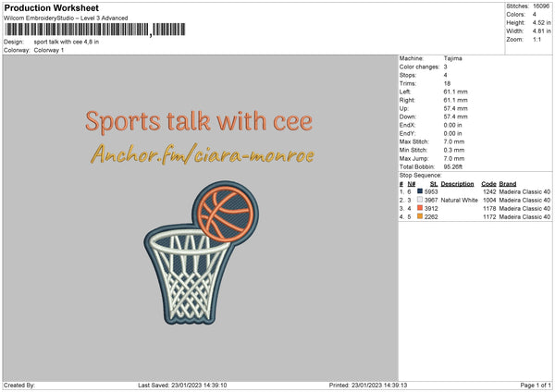Click thread code 1178 in the stop sequence
Image resolution: width=555 pixels, height=392 pixels.
(x=489, y=208)
